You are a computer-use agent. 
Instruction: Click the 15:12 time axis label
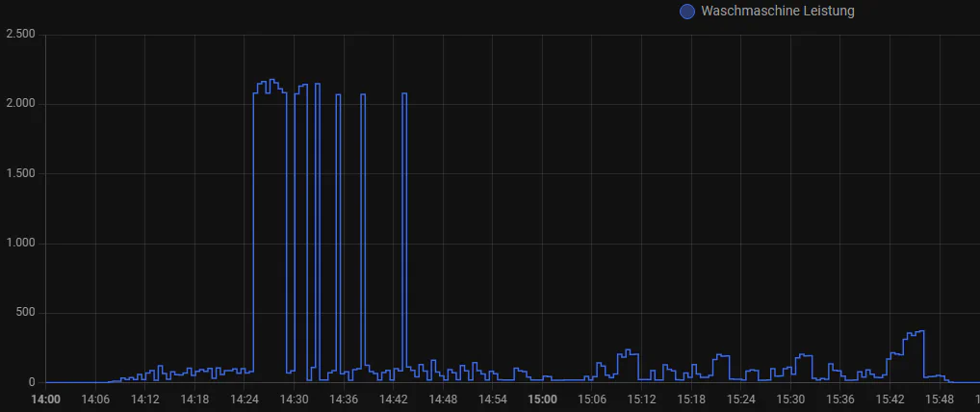click(641, 399)
